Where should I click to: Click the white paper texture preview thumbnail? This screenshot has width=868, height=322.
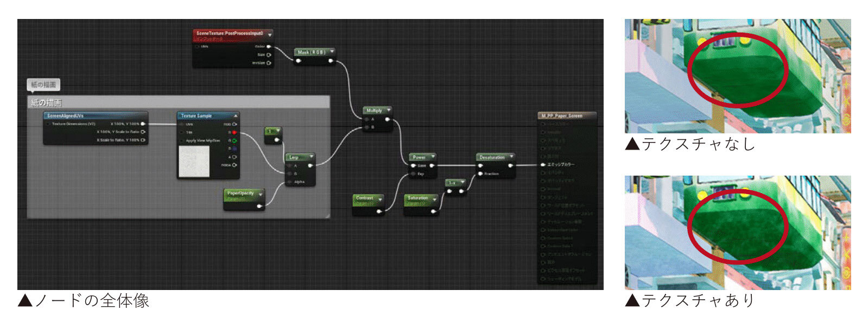click(193, 162)
